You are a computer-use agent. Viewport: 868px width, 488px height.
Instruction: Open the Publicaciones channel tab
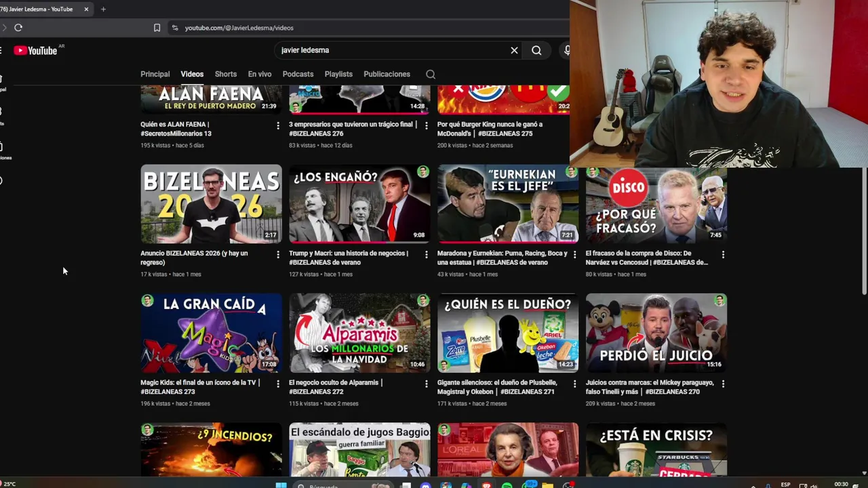[387, 74]
